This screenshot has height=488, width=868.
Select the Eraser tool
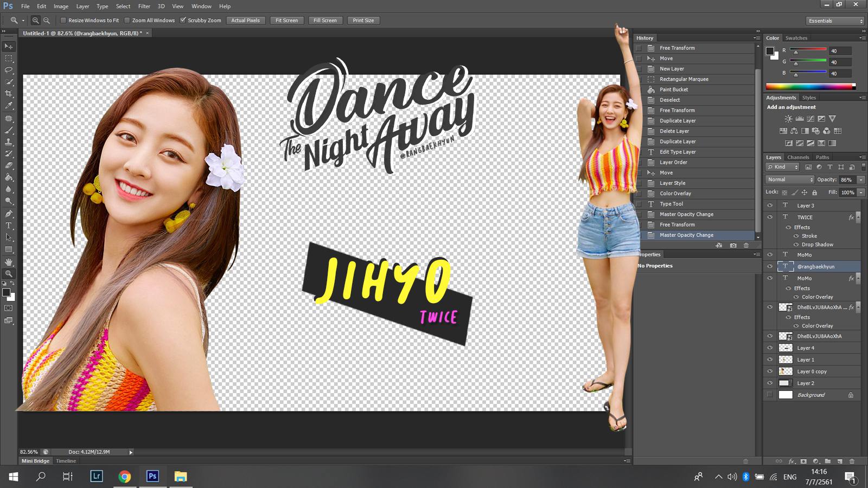point(9,165)
